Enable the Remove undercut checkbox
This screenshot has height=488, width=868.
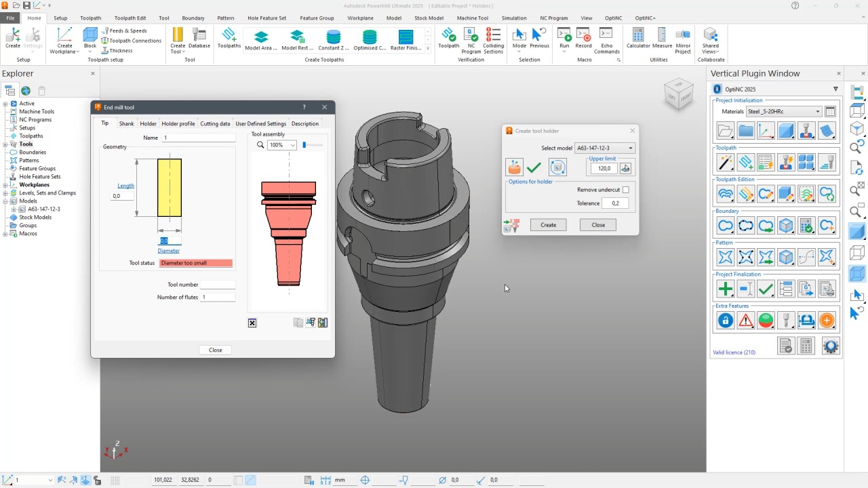pos(625,190)
